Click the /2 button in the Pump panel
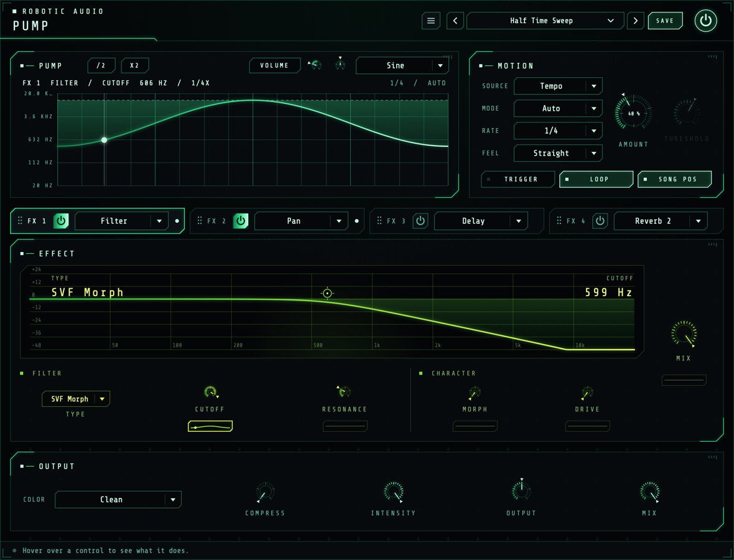Image resolution: width=734 pixels, height=560 pixels. [x=101, y=65]
